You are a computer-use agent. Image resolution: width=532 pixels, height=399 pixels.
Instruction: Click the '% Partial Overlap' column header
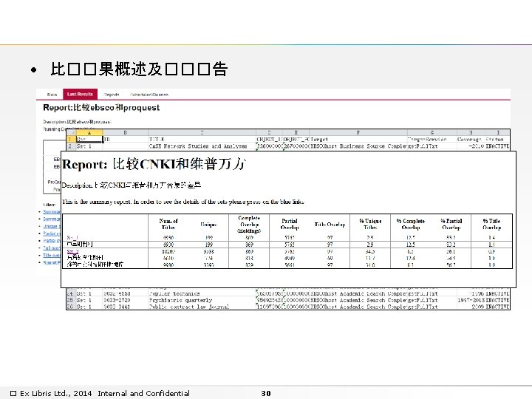point(451,224)
